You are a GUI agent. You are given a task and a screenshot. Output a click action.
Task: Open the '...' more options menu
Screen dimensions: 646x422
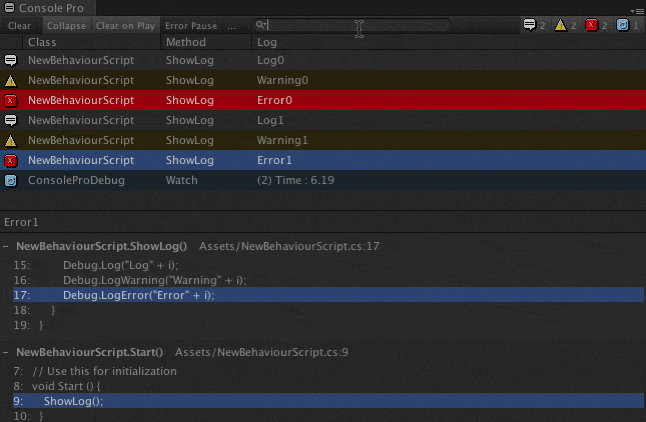[232, 26]
